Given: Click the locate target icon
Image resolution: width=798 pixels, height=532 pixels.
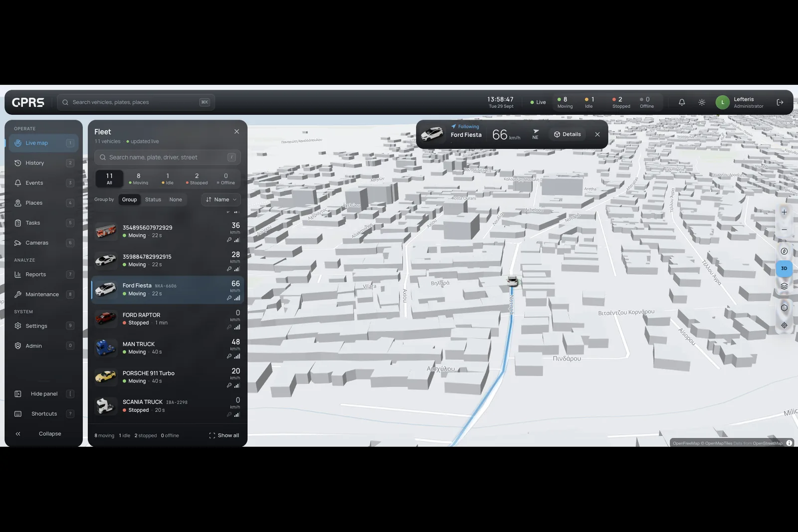Looking at the screenshot, I should pyautogui.click(x=784, y=325).
